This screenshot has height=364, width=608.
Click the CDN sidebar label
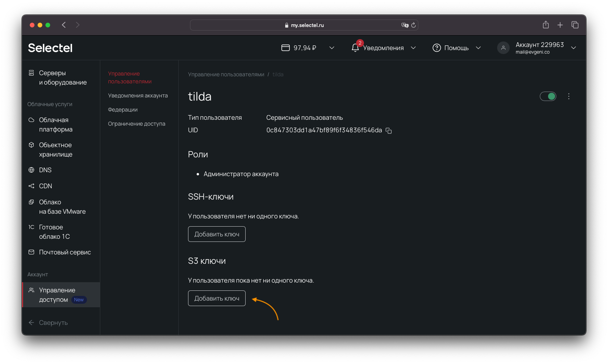pos(45,186)
